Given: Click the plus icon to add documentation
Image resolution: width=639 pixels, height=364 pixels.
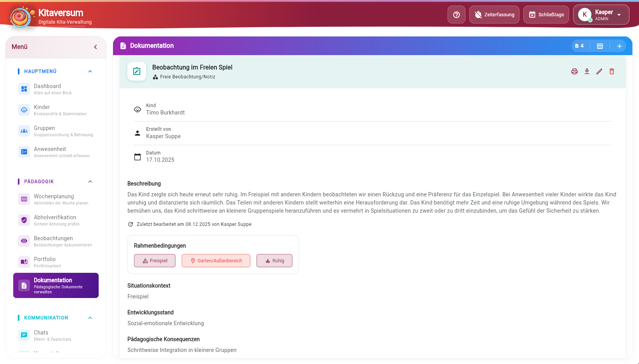Looking at the screenshot, I should [x=619, y=46].
